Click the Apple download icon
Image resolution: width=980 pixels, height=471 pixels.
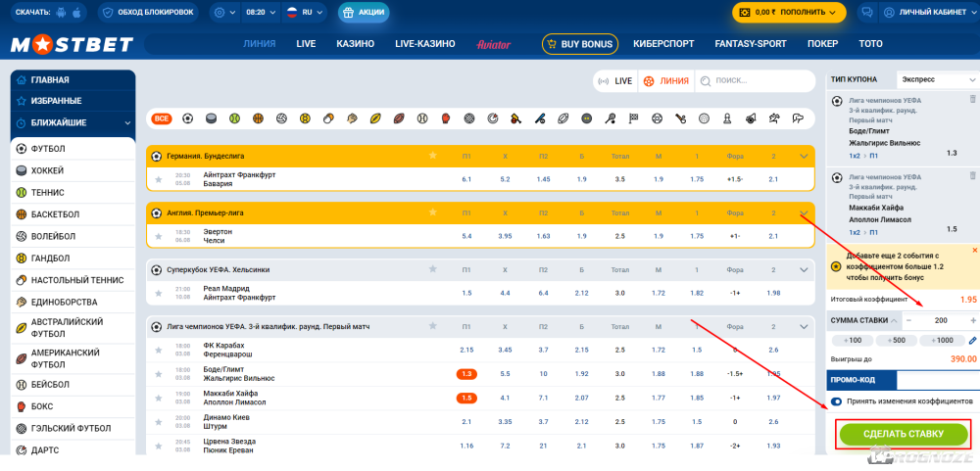point(78,13)
